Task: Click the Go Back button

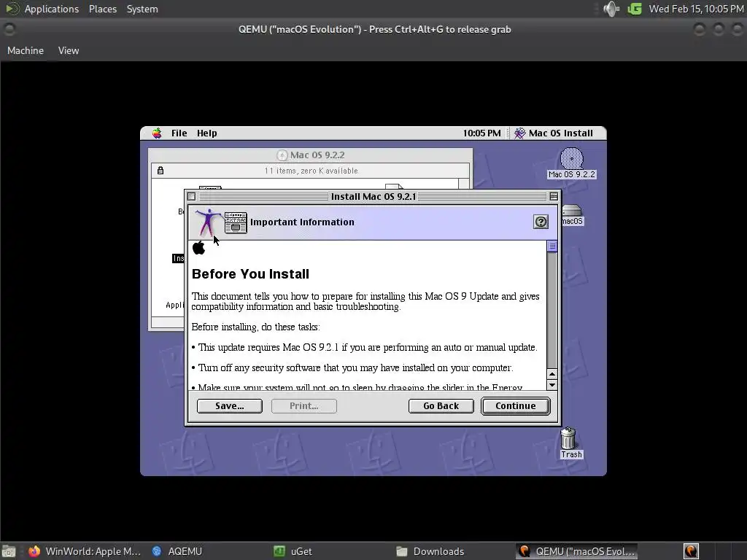Action: click(x=441, y=406)
